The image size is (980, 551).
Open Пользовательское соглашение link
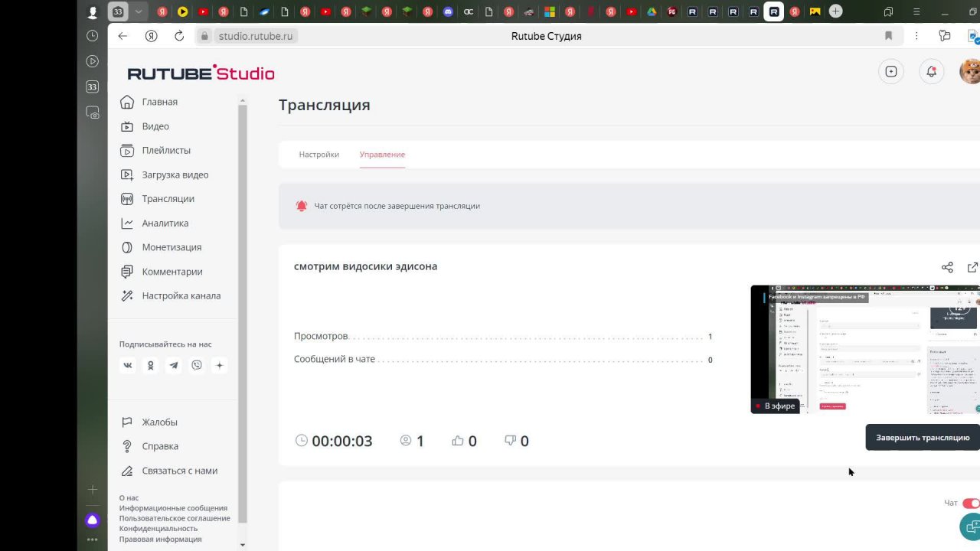click(175, 518)
